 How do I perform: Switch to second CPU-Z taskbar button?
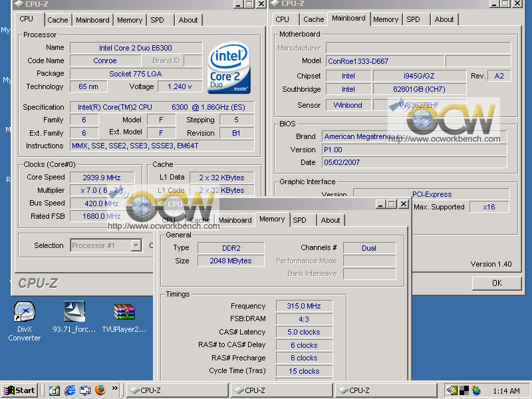[x=281, y=390]
